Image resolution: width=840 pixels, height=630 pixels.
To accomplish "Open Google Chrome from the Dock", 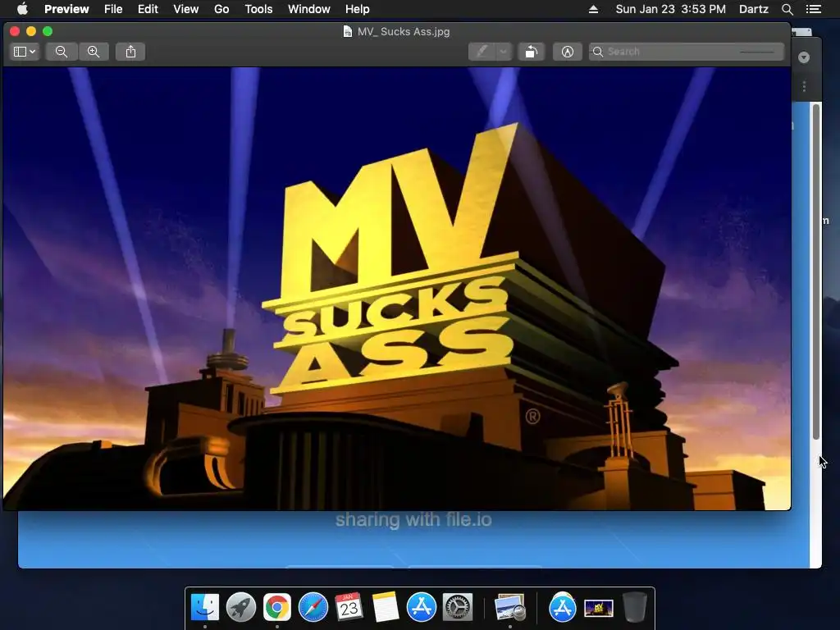I will pyautogui.click(x=277, y=608).
